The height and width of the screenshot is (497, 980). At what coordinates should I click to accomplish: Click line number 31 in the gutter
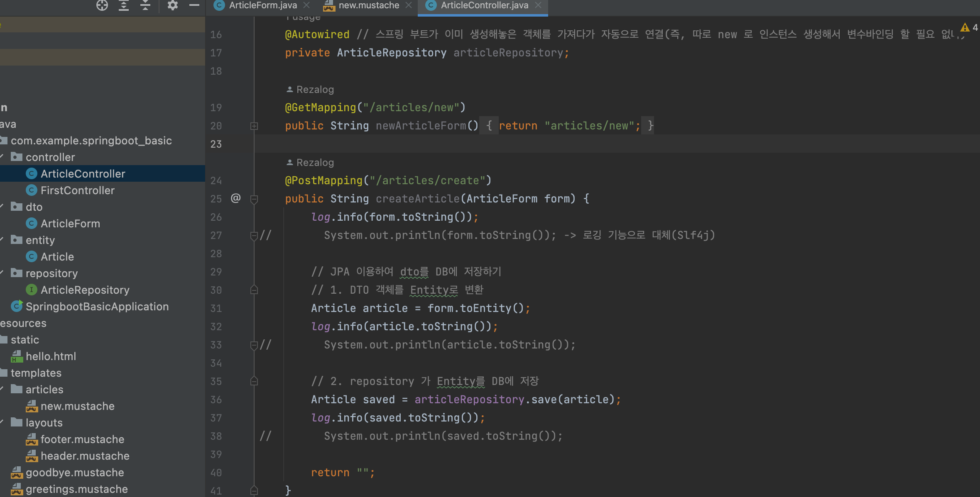[x=216, y=308]
